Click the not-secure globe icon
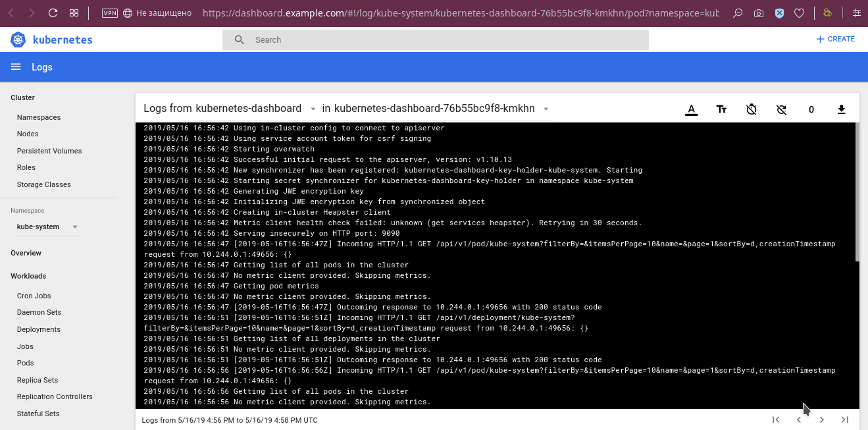Viewport: 868px width, 430px height. pyautogui.click(x=128, y=13)
